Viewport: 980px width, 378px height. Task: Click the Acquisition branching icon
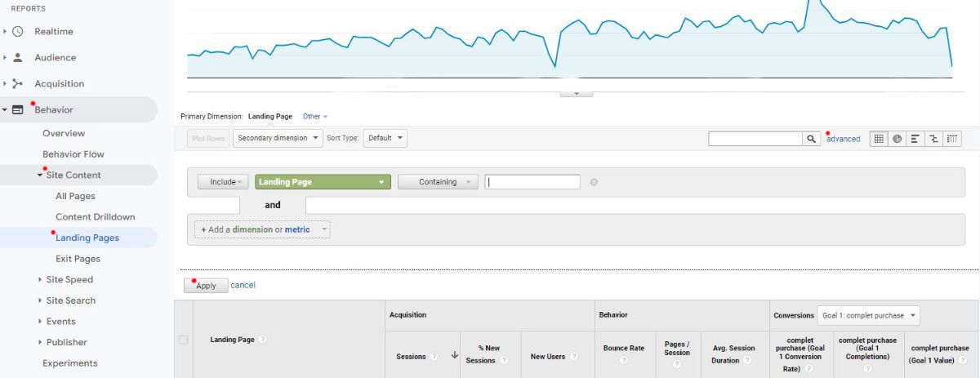click(18, 84)
